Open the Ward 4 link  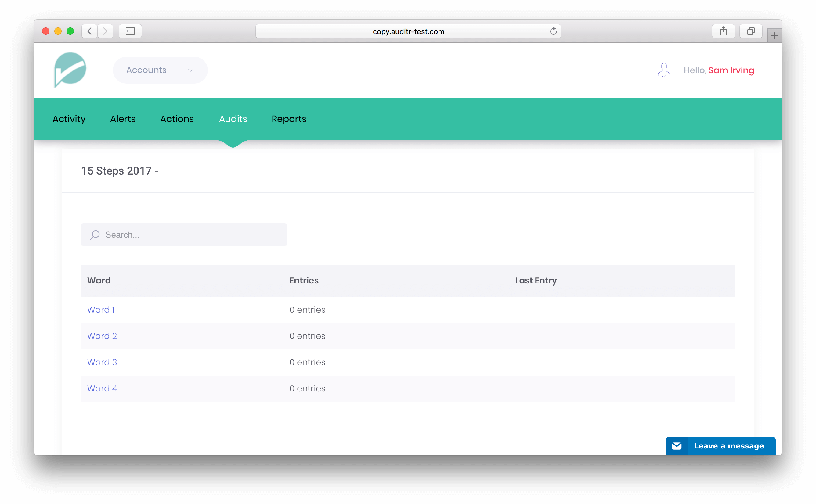pos(102,389)
